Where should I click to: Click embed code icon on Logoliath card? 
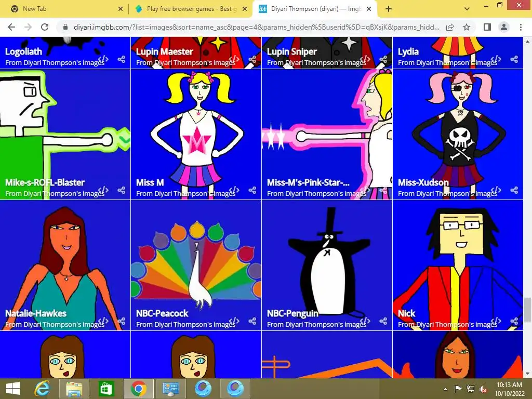103,59
